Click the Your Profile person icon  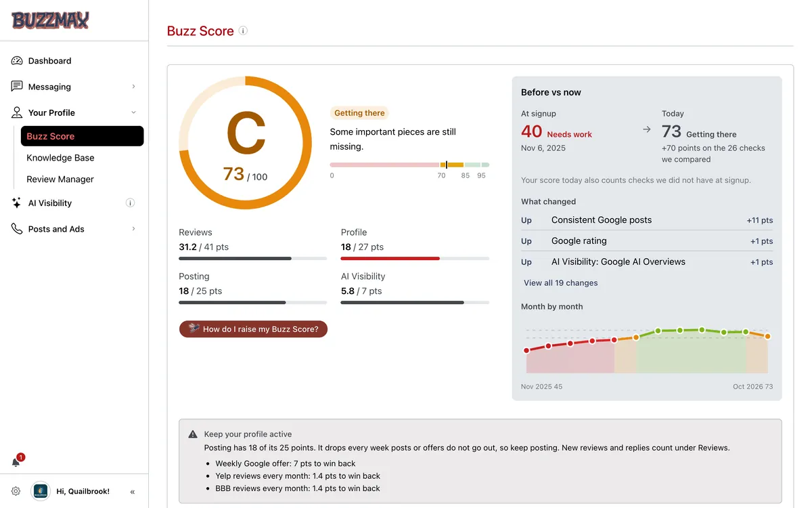pos(17,112)
